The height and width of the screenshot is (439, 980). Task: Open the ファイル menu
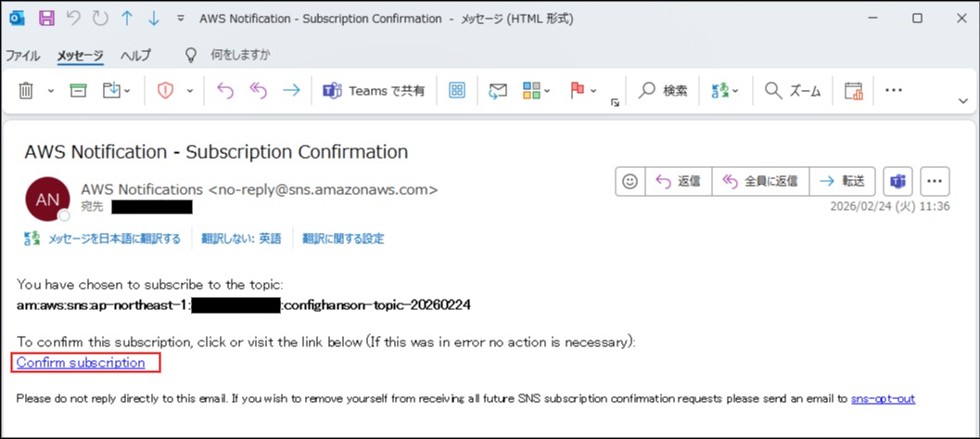pos(23,55)
